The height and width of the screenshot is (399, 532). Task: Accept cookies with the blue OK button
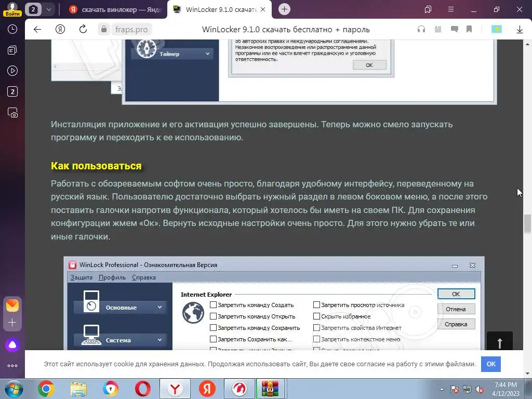tap(491, 364)
